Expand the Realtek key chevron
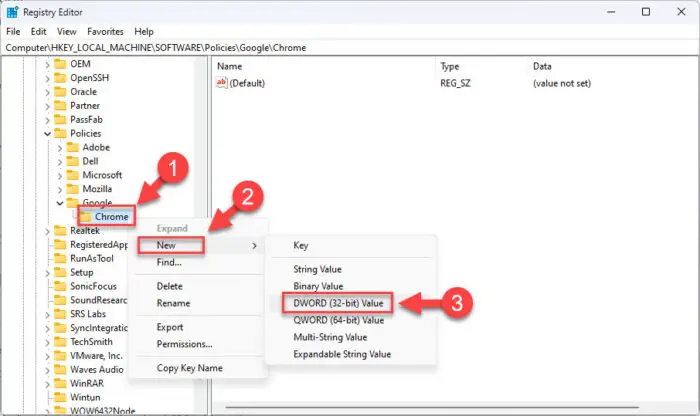Screen dimensions: 700x416 [47, 231]
